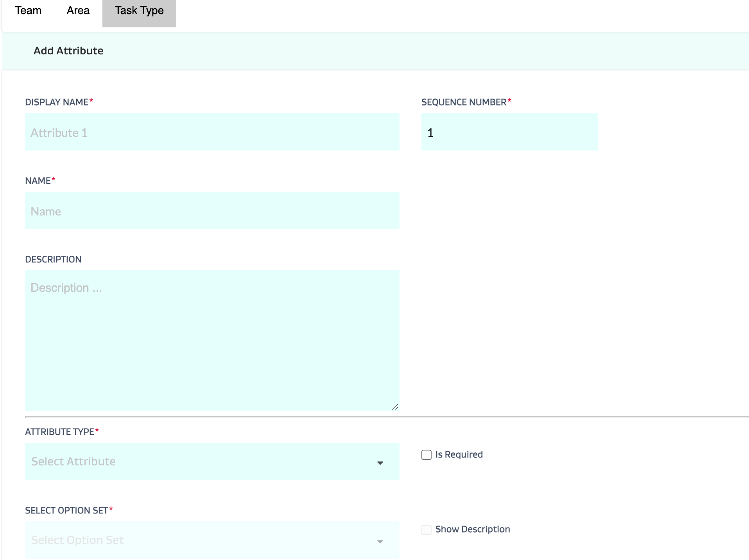Click the Is Required label text

pyautogui.click(x=459, y=455)
